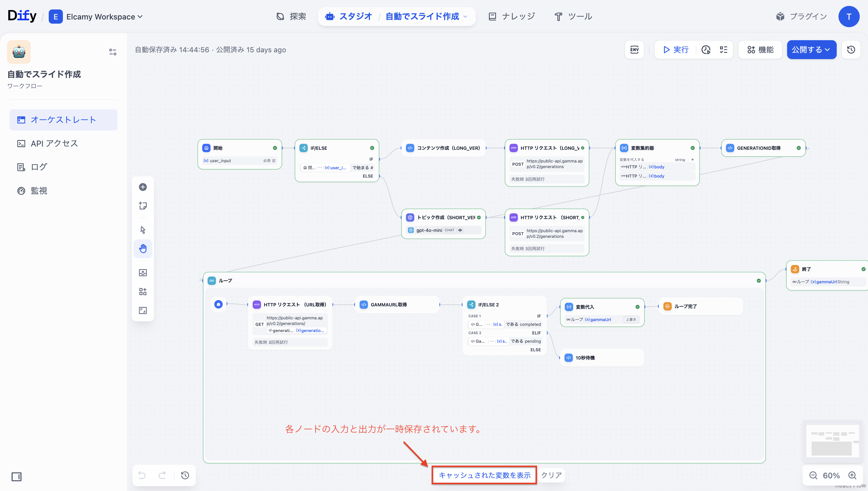Viewport: 868px width, 491px height.
Task: Expand the Elcamy Workspace dropdown
Action: point(104,17)
